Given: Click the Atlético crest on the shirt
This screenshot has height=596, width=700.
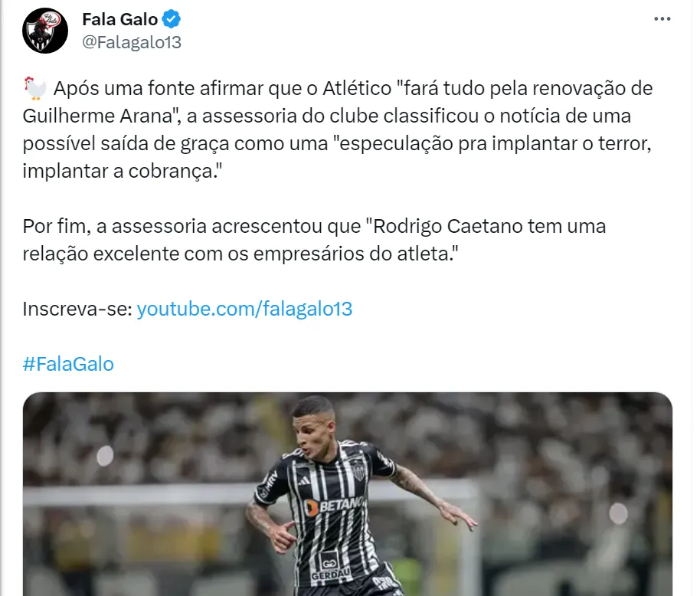Looking at the screenshot, I should point(358,470).
